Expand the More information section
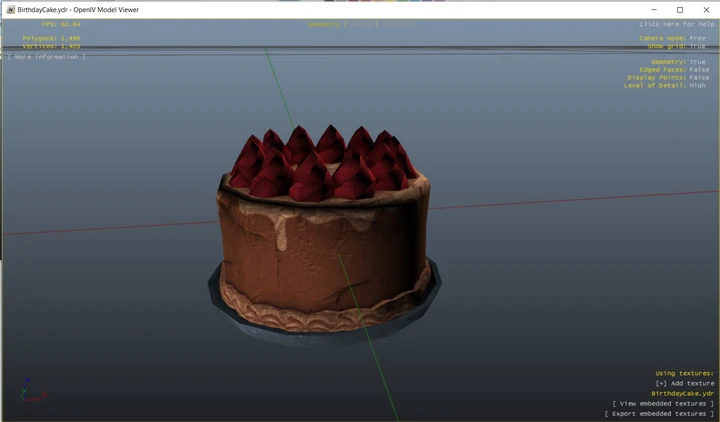This screenshot has height=422, width=720. click(x=47, y=57)
